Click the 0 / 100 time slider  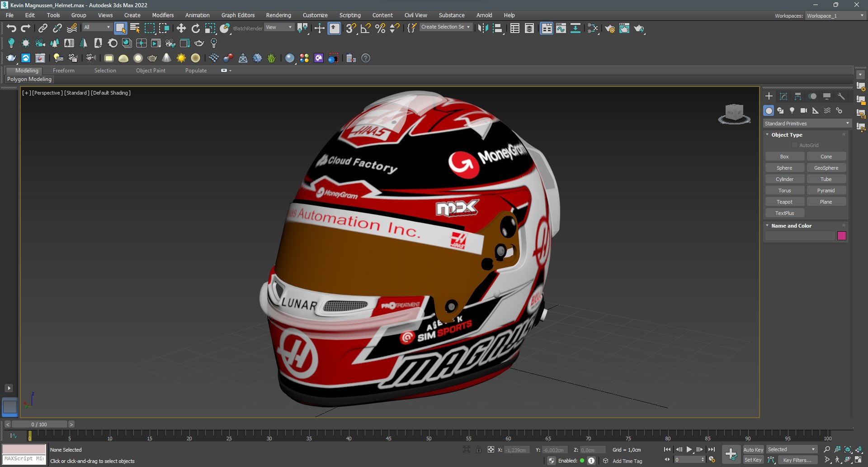click(x=39, y=424)
